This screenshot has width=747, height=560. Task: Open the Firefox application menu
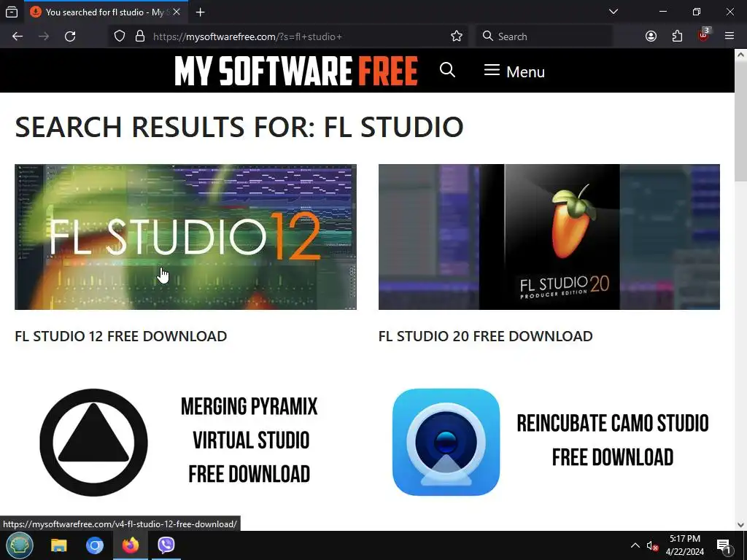point(729,36)
